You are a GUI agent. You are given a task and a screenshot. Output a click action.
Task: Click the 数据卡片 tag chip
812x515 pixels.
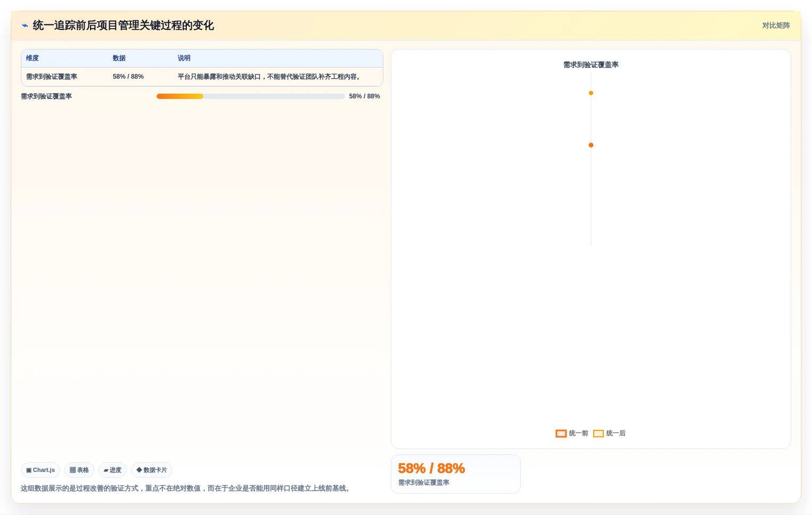[x=152, y=470]
